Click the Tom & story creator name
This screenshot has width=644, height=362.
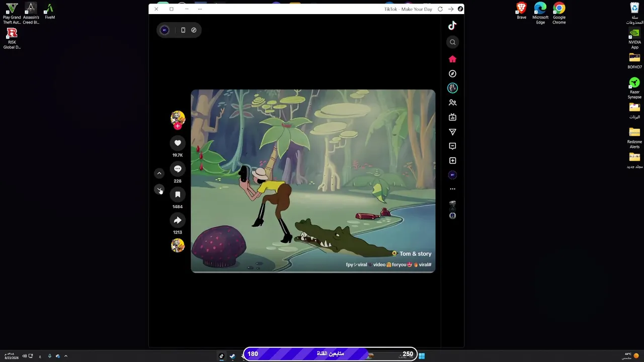coord(415,254)
